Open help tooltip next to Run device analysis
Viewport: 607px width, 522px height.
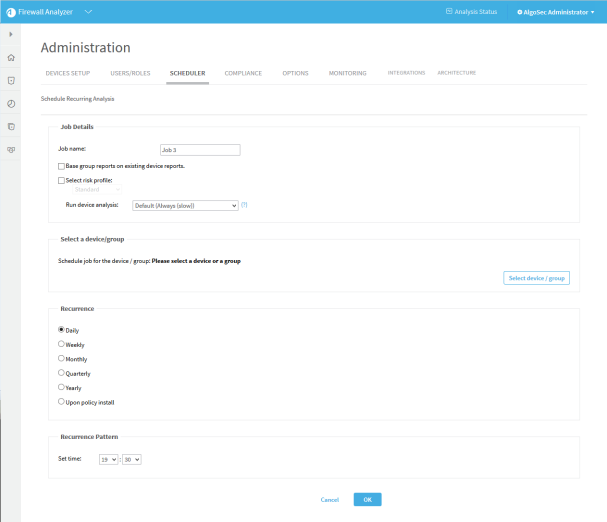tap(244, 204)
